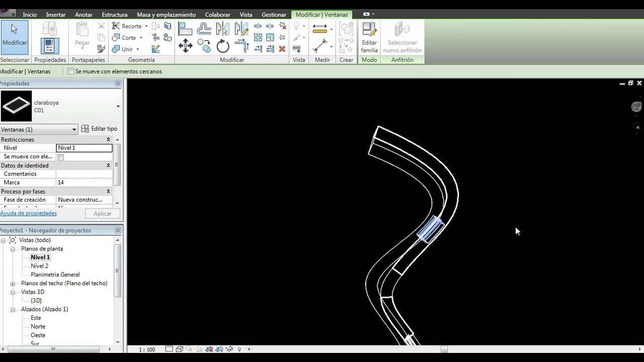Click the Align tool icon

point(185,29)
